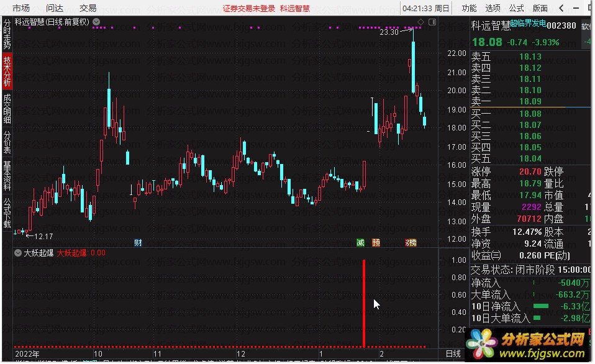This screenshot has width=595, height=364.
Task: Click the 换手 value 12.47%
Action: 527,232
